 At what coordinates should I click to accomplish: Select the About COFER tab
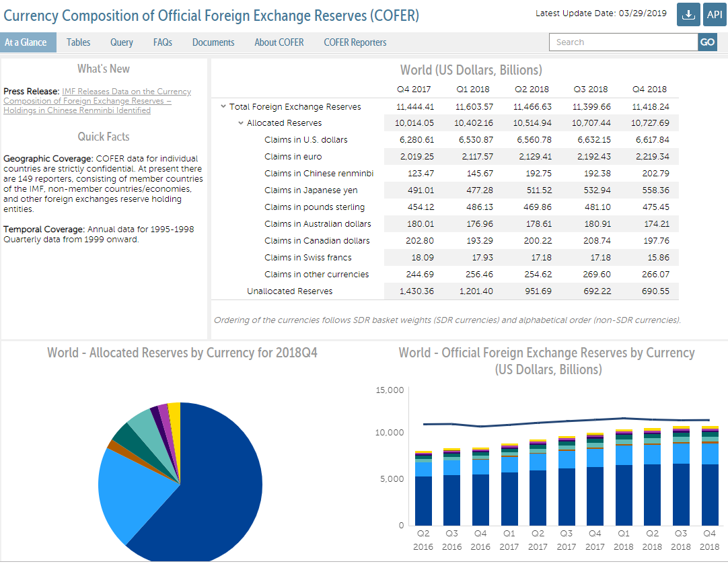279,42
